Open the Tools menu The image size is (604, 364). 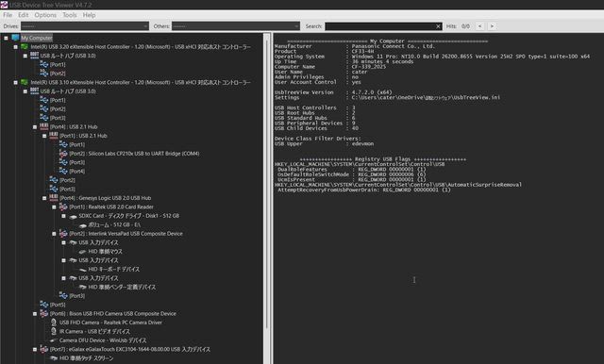pos(70,15)
